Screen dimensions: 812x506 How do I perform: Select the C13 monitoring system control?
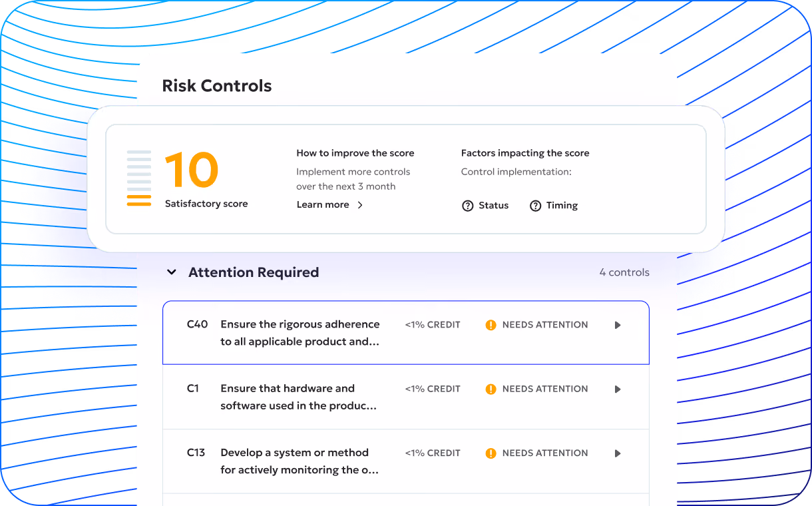click(406, 461)
